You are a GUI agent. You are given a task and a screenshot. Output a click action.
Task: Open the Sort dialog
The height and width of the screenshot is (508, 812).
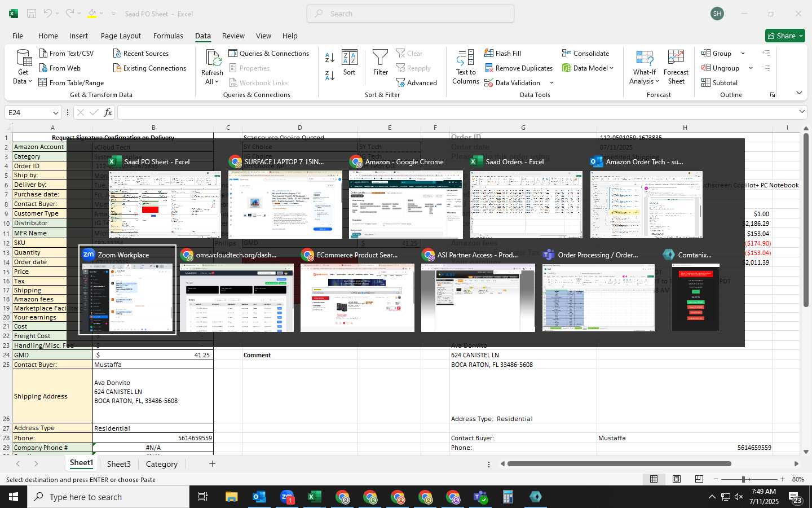click(350, 63)
